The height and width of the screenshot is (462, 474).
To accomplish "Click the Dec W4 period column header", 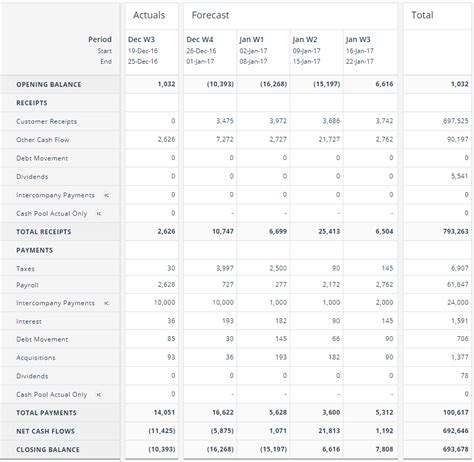I will [200, 39].
